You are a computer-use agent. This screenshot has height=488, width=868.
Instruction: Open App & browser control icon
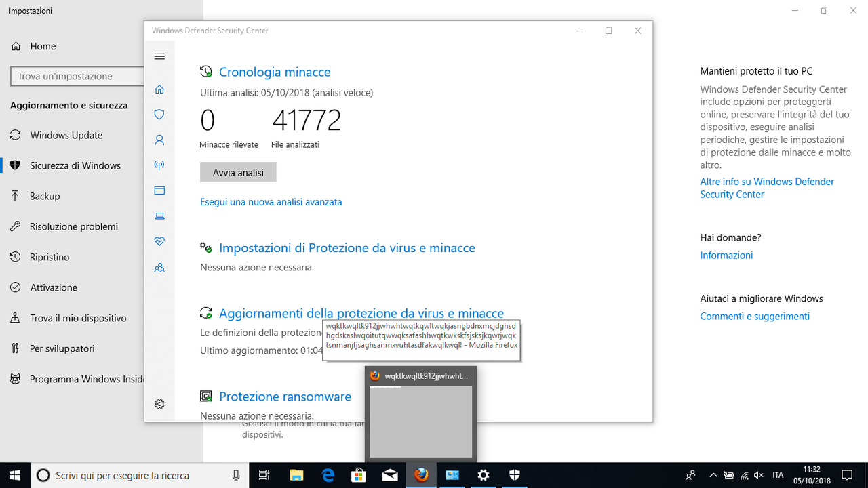pyautogui.click(x=159, y=190)
